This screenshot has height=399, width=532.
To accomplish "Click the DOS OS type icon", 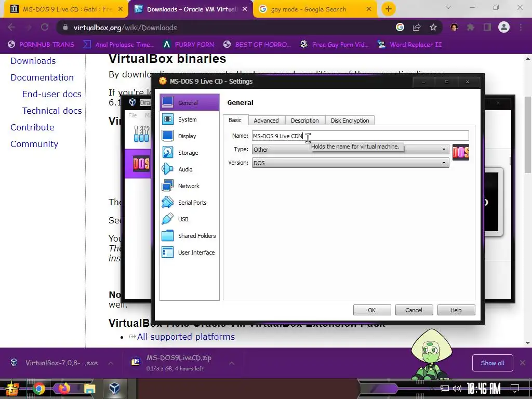I will 461,152.
